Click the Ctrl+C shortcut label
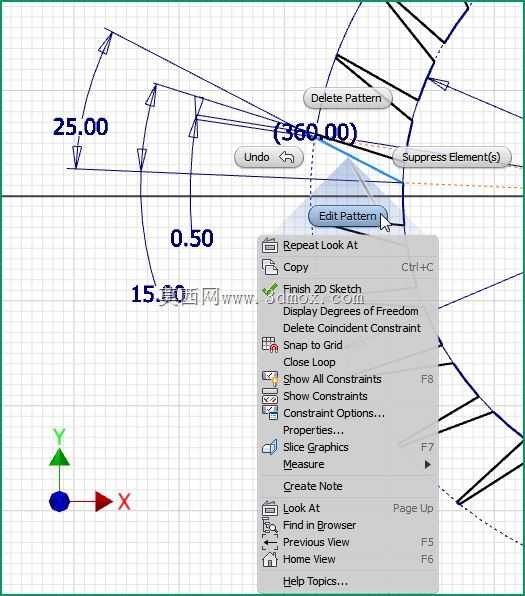Viewport: 525px width, 596px height. coord(417,267)
